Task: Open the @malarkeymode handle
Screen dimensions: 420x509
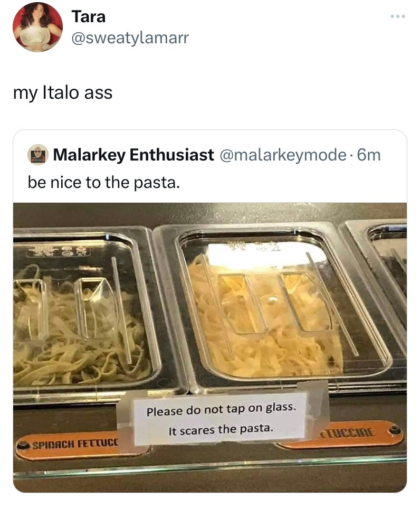Action: tap(283, 155)
